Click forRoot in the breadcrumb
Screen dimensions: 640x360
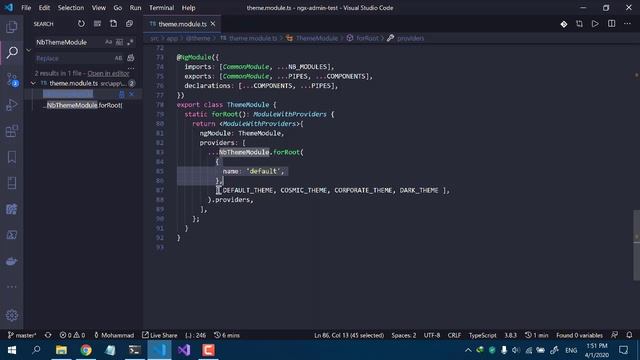pos(367,38)
